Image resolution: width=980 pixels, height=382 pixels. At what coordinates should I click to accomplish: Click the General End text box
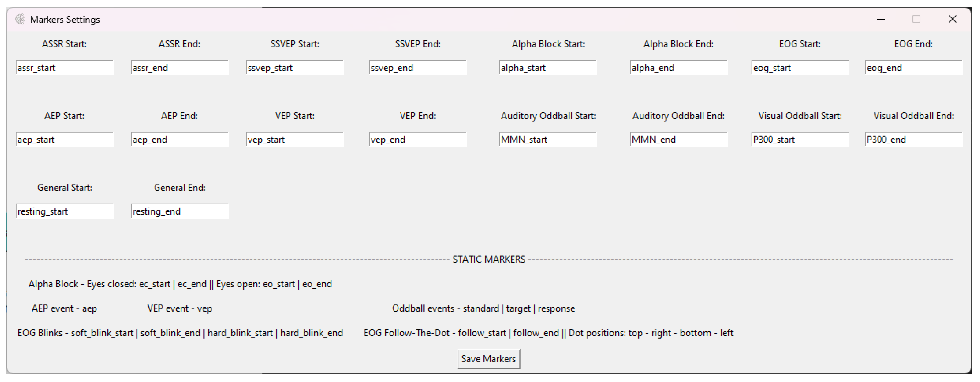click(180, 211)
